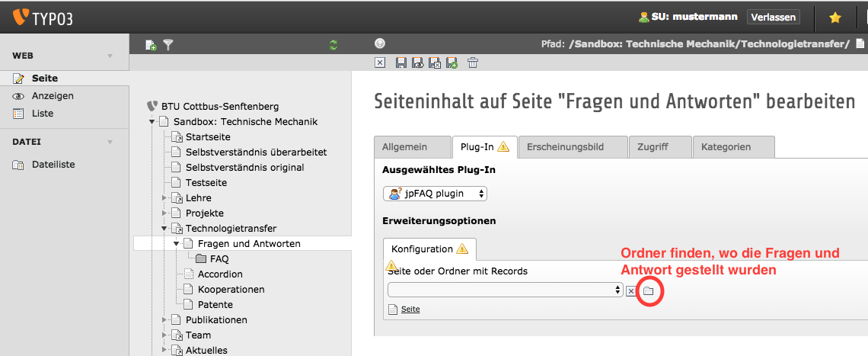The width and height of the screenshot is (868, 356).
Task: Delete the record with the trash icon
Action: click(x=473, y=63)
